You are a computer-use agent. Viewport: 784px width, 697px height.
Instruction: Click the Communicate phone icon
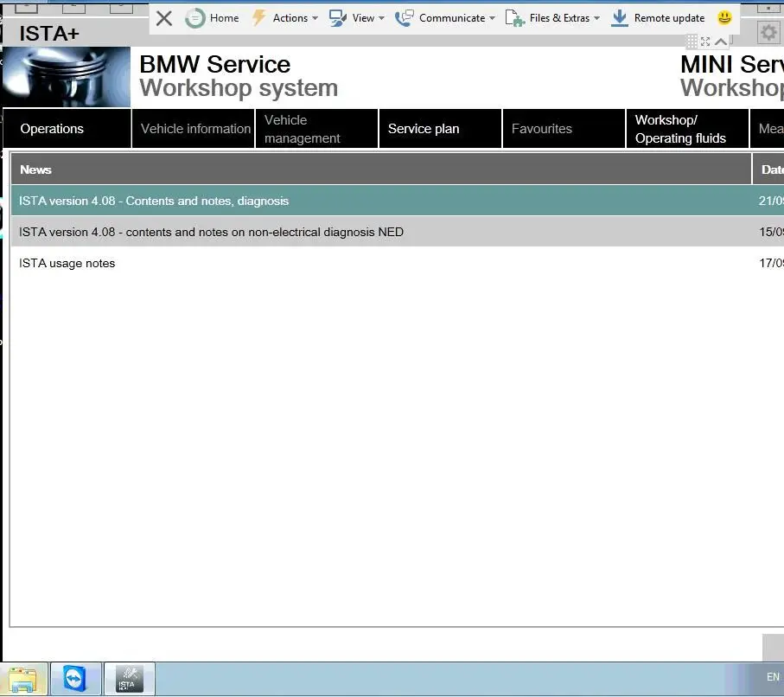pyautogui.click(x=404, y=18)
